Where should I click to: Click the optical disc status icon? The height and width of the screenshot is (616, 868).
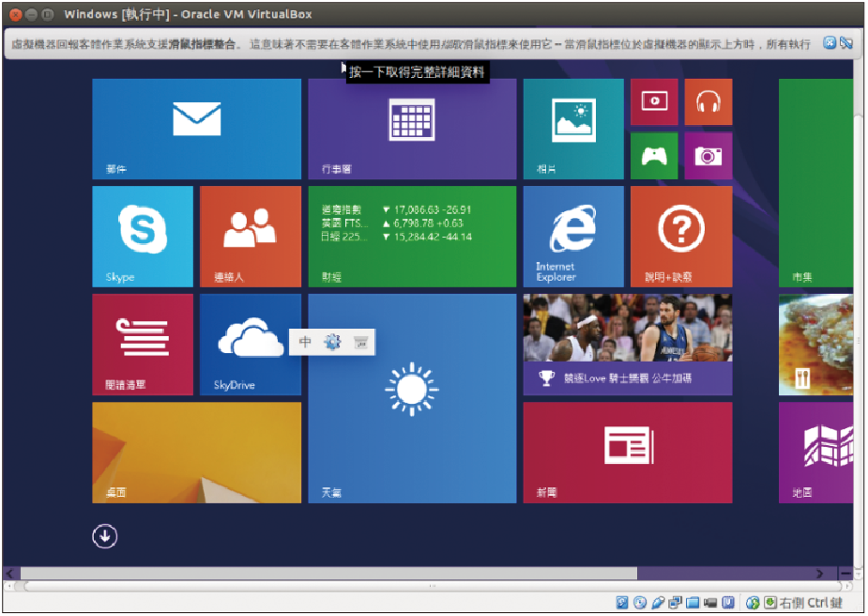click(640, 603)
